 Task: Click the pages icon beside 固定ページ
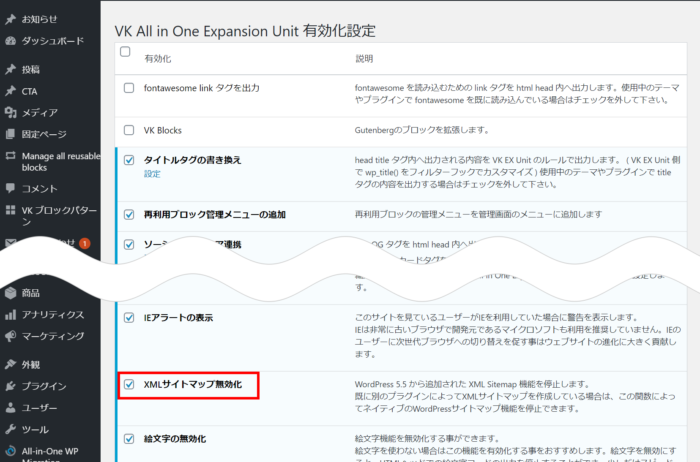pos(10,134)
